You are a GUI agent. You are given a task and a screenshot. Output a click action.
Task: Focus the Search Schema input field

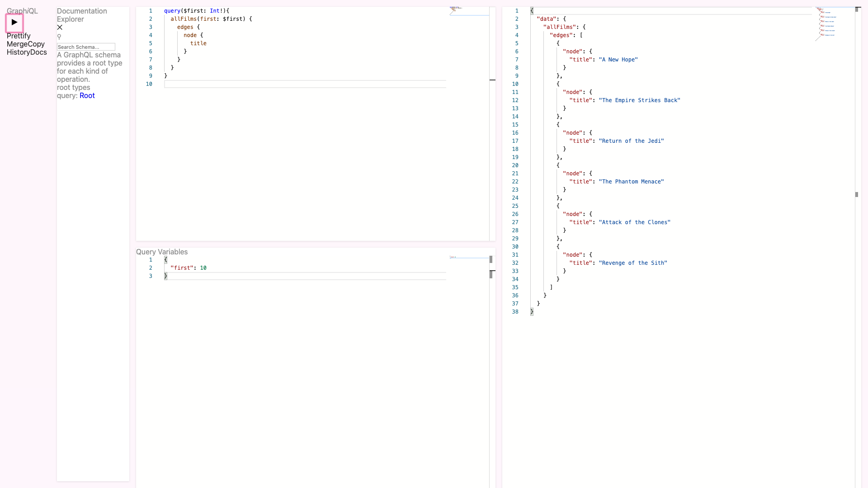[86, 47]
